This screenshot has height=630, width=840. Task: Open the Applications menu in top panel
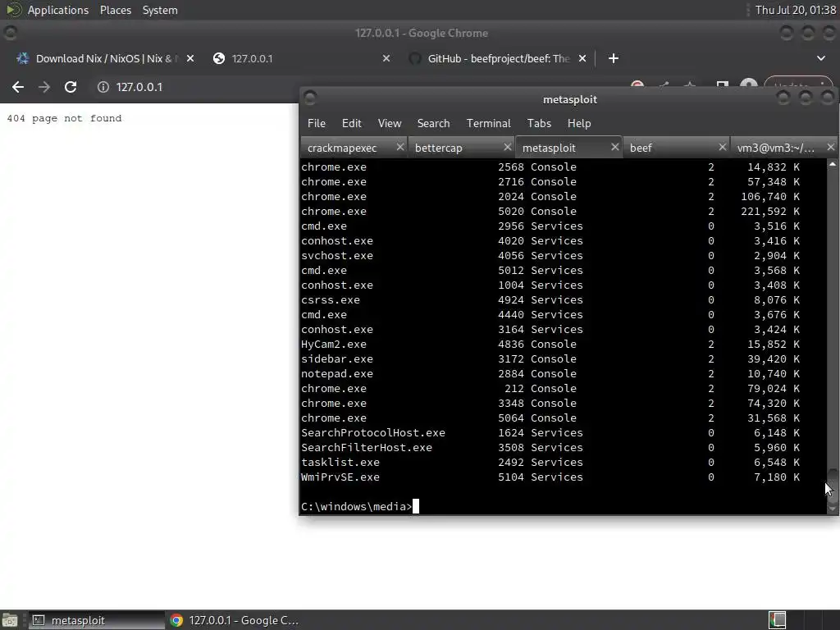(58, 10)
